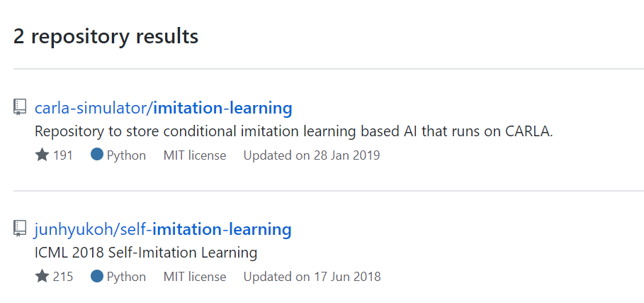Image resolution: width=644 pixels, height=303 pixels.
Task: Click the repo icon beside carla-simulator/imitation-learning
Action: pyautogui.click(x=20, y=108)
